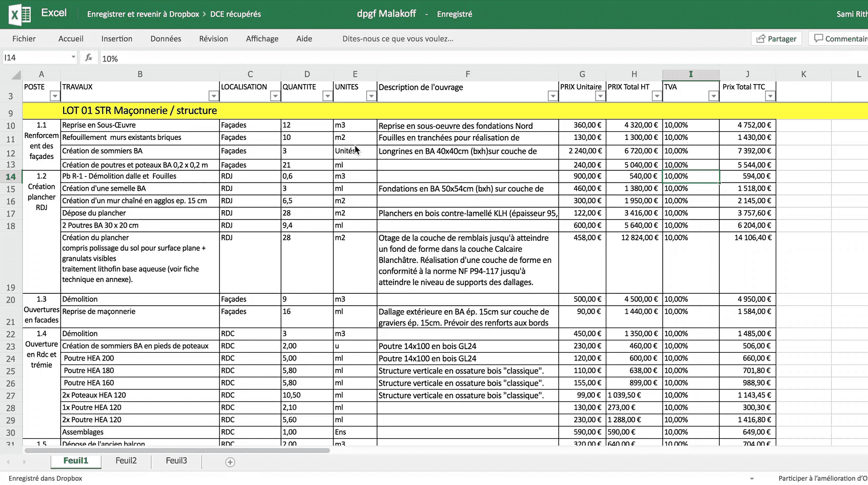This screenshot has height=485, width=868.
Task: Open the POSTE column filter dropdown
Action: coord(54,96)
